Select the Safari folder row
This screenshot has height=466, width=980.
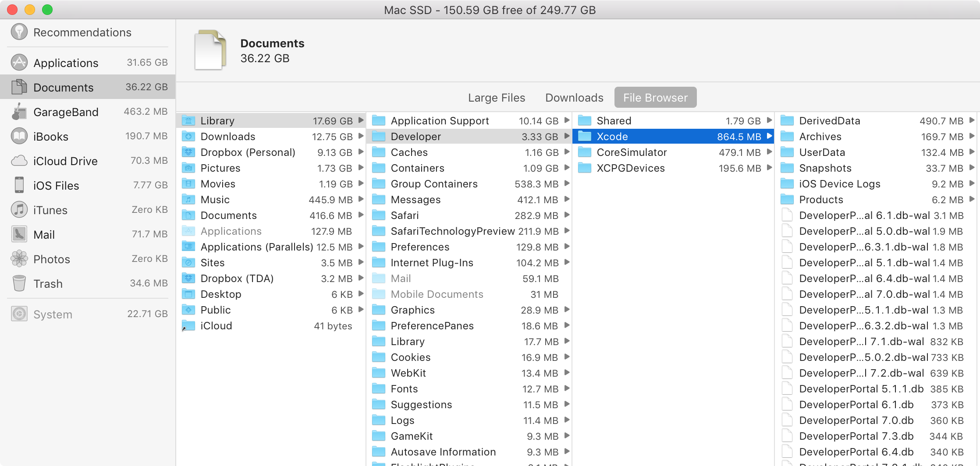469,215
